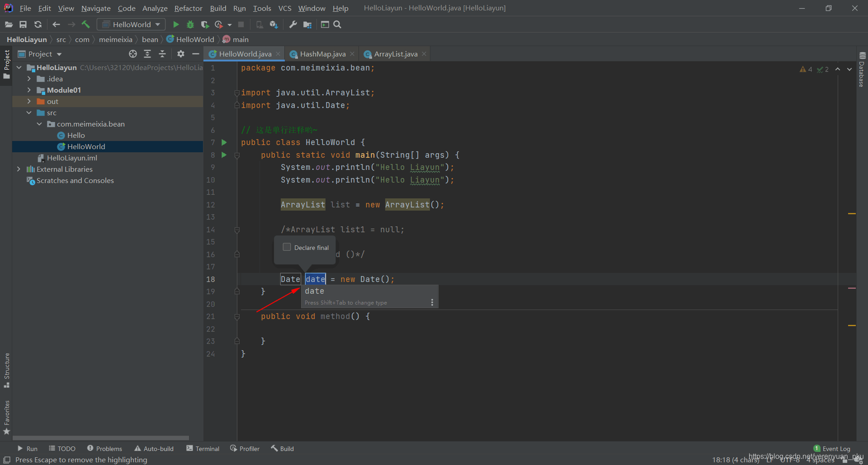The image size is (868, 465).
Task: Run HelloWorld with green play icon
Action: (176, 24)
